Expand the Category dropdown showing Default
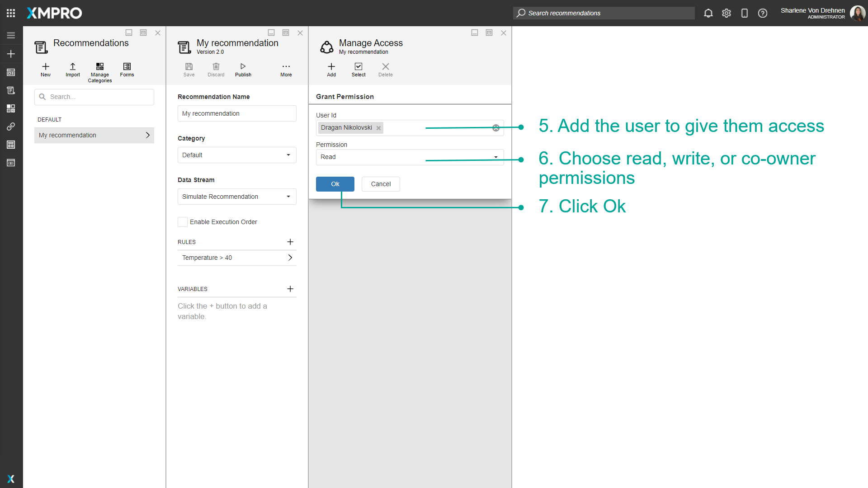Screen dimensions: 868x488 click(x=288, y=155)
